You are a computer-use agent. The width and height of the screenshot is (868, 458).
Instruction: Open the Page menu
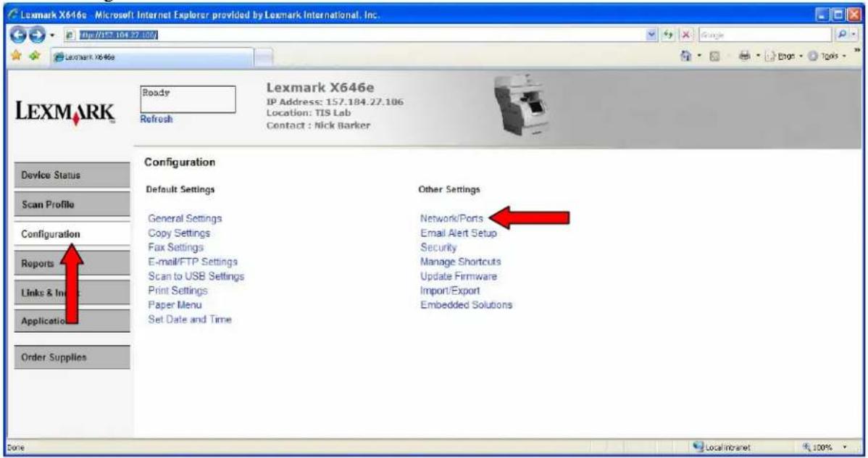783,57
